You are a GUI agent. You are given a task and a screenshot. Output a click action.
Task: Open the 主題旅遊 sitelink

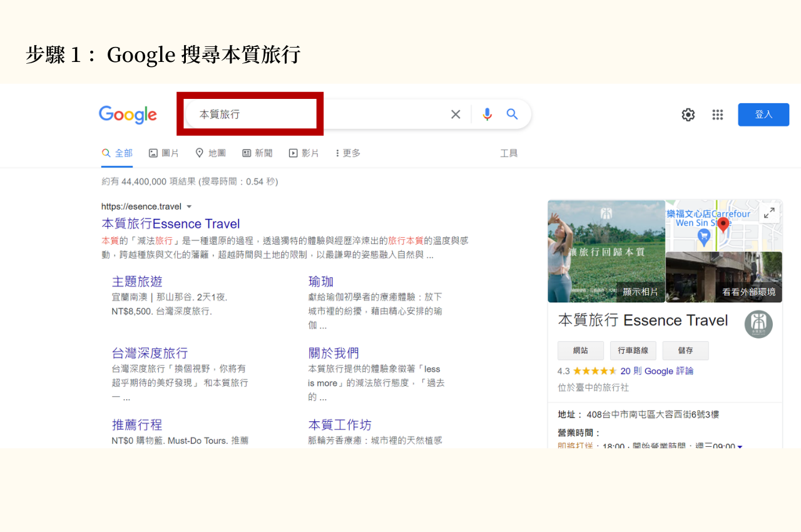click(x=137, y=282)
